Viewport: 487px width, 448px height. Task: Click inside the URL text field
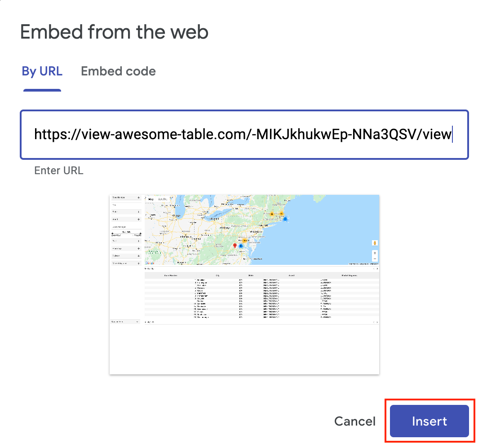point(244,135)
